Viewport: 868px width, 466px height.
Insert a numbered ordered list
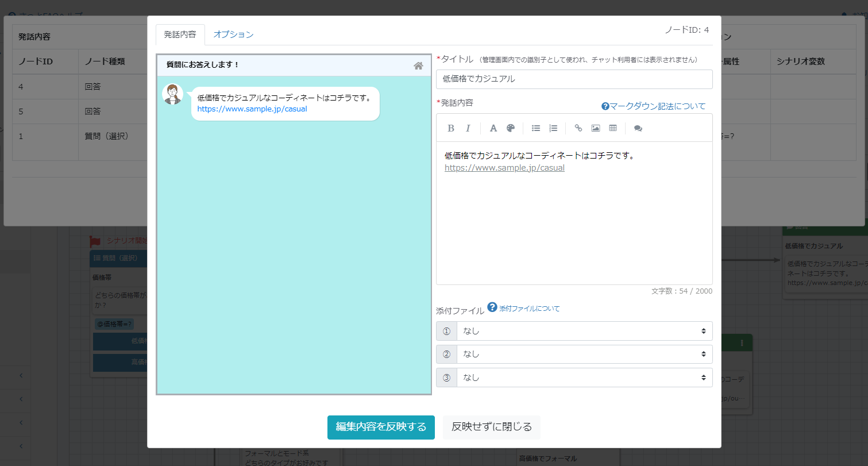[553, 128]
